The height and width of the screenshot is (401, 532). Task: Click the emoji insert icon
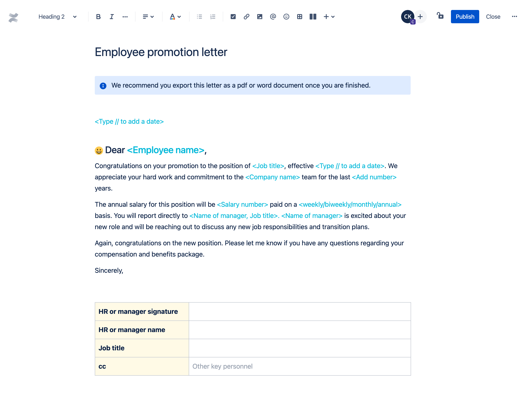pyautogui.click(x=286, y=17)
